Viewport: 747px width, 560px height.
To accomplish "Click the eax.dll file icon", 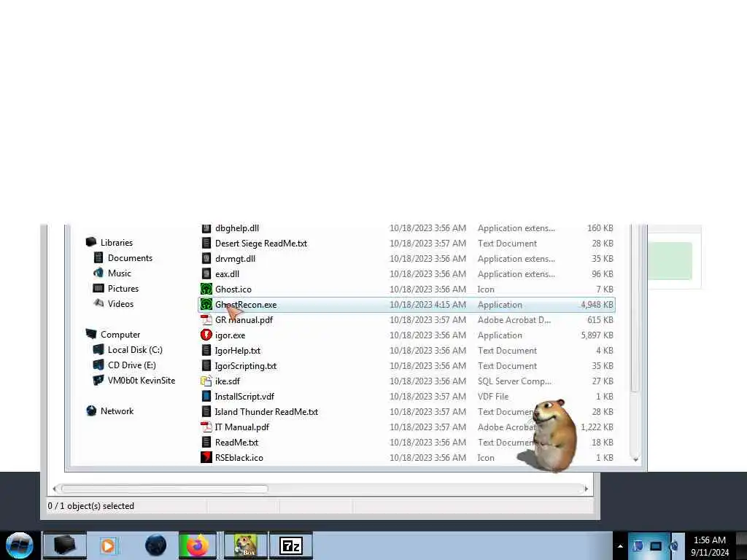I will tap(206, 274).
